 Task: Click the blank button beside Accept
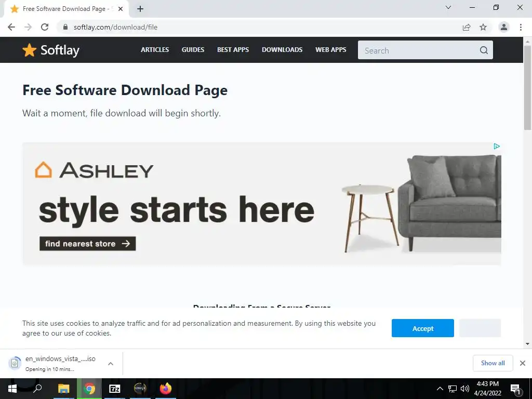(480, 328)
